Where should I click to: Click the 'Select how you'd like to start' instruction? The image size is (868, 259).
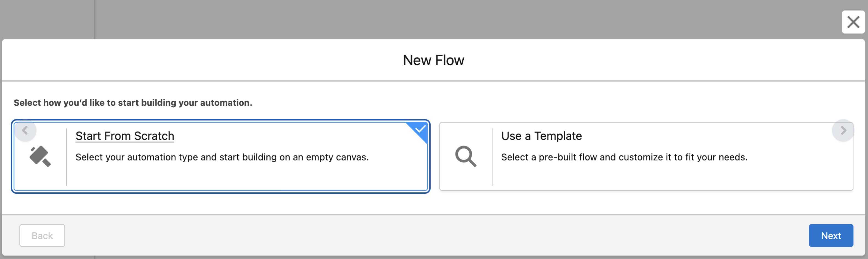(x=133, y=103)
